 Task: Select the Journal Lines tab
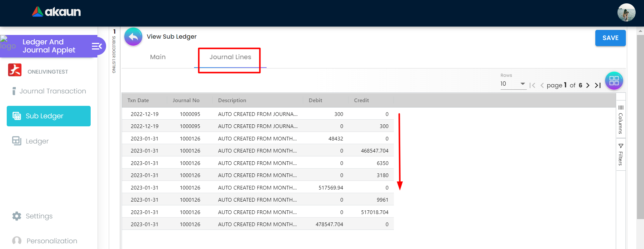[x=230, y=57]
